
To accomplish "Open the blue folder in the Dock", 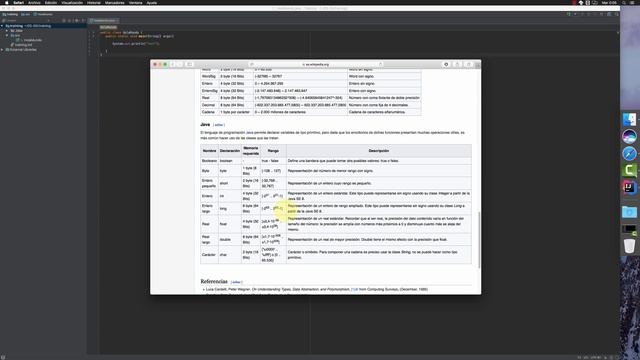I will pos(629,212).
